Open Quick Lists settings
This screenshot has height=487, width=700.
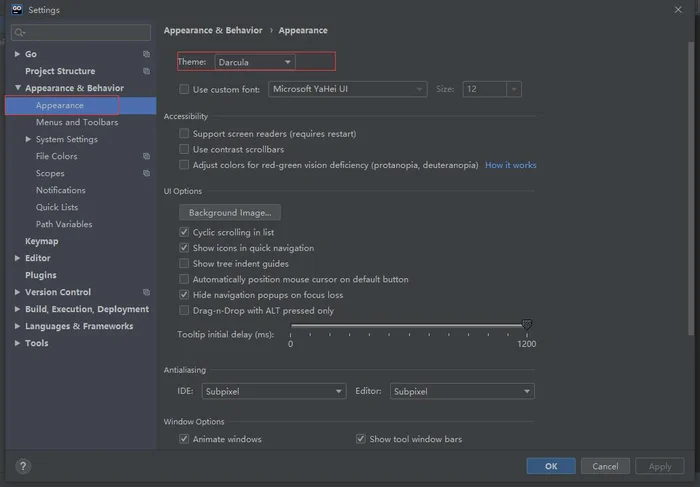coord(57,207)
